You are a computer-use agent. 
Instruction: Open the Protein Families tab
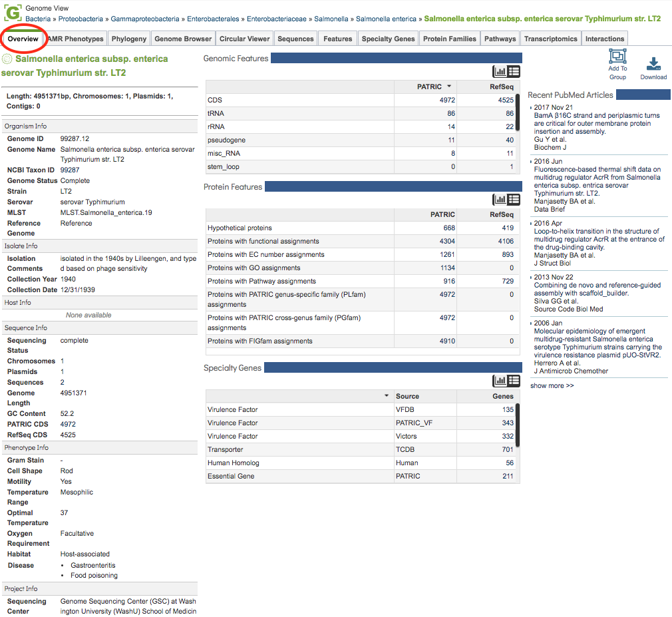[x=450, y=39]
